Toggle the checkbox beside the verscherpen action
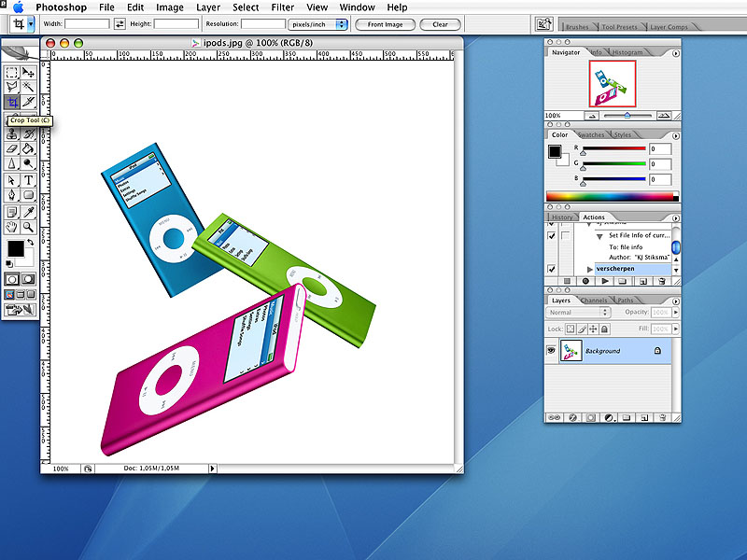The image size is (747, 560). (x=551, y=269)
